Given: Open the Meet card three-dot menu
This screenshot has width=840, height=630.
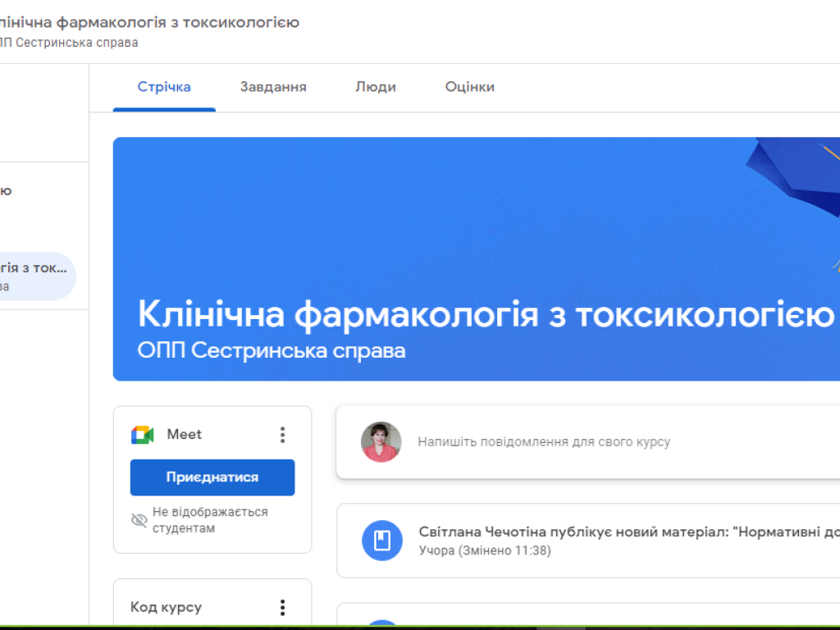Looking at the screenshot, I should 282,435.
